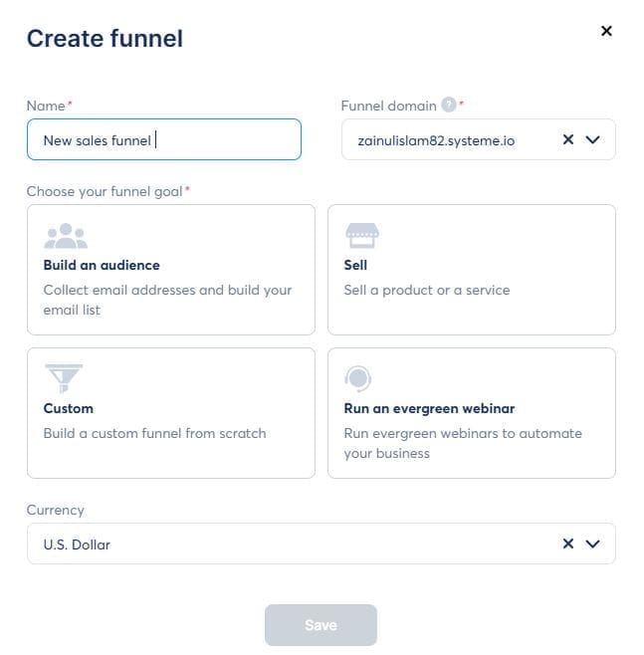Click the Save button
Viewport: 644px width, 655px height.
321,625
